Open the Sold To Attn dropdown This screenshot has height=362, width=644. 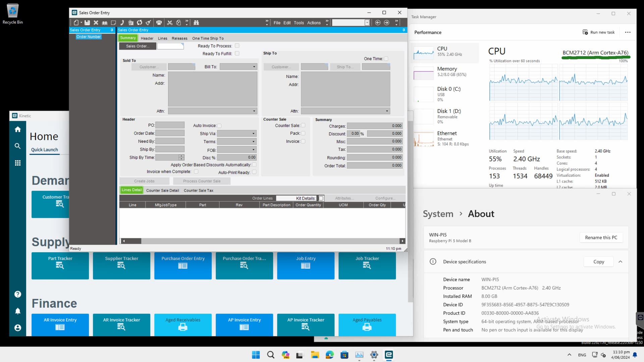[254, 111]
